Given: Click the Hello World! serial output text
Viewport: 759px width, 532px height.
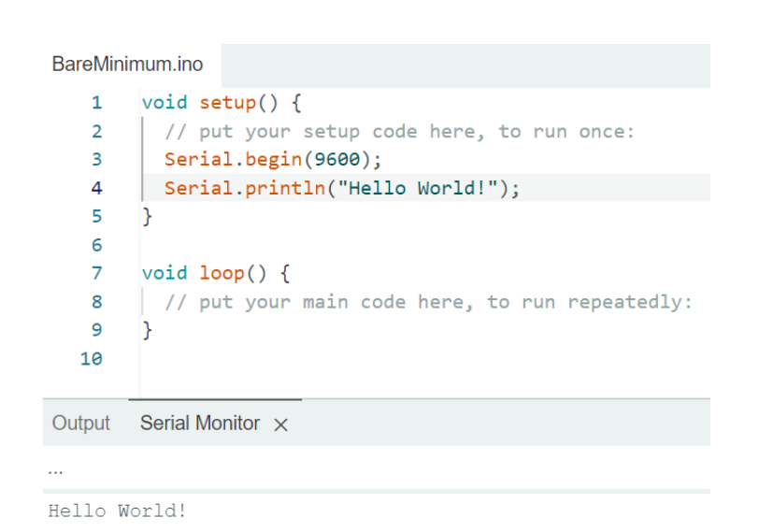Looking at the screenshot, I should tap(117, 510).
